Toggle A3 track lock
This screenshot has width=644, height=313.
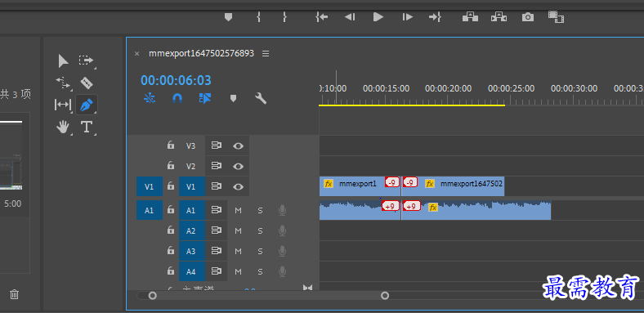pos(171,251)
